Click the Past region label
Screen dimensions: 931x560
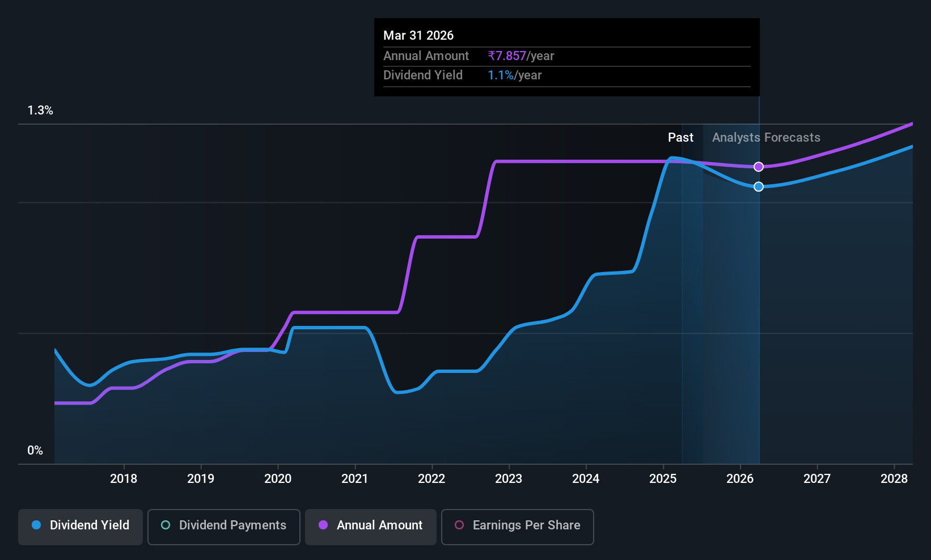[x=680, y=138]
